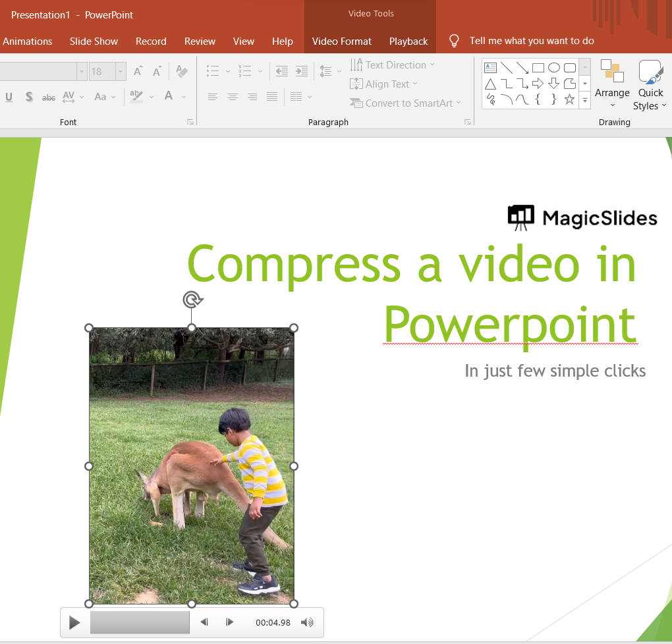672x644 pixels.
Task: Select the oval shape in the gallery
Action: click(x=554, y=68)
